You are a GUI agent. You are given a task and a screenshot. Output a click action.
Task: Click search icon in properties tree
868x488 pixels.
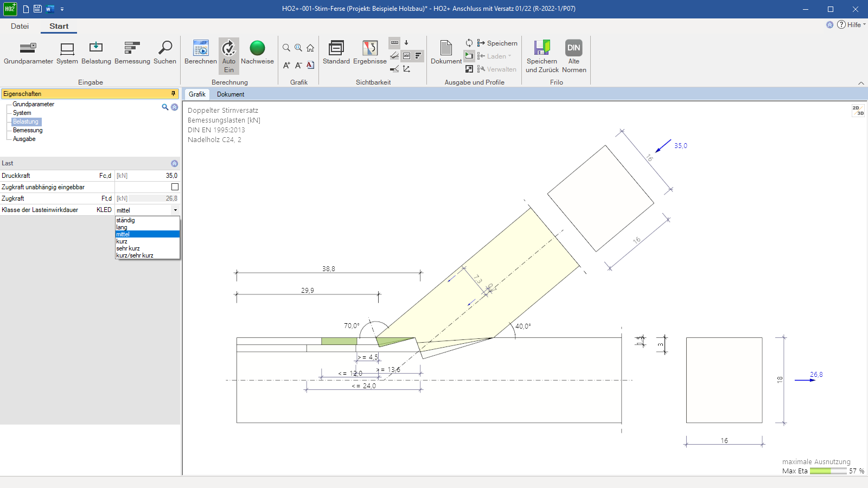click(165, 107)
